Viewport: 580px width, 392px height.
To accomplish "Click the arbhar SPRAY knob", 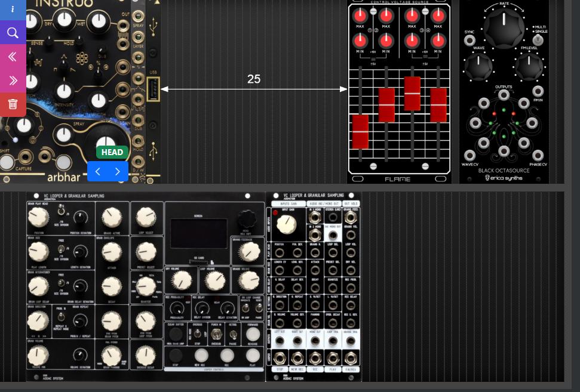I will (x=64, y=135).
